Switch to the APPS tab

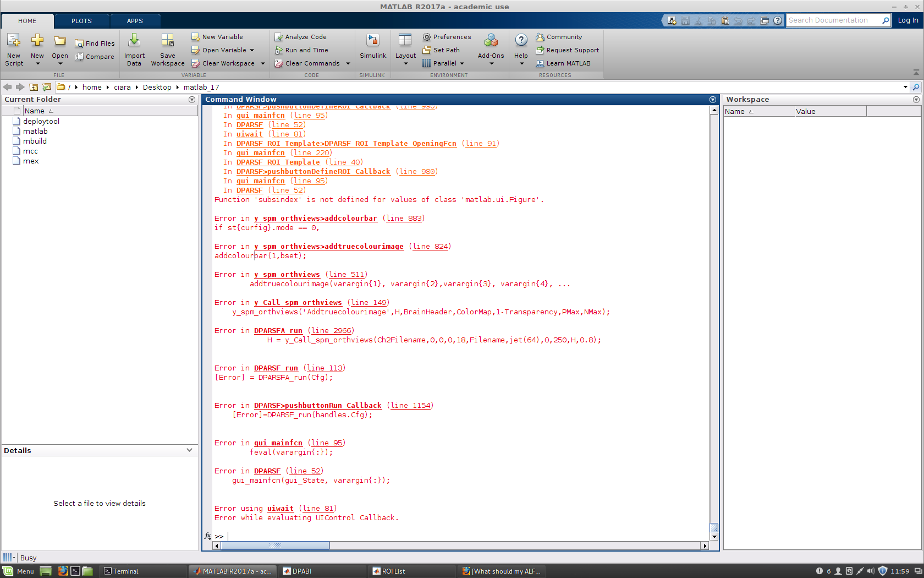point(135,21)
